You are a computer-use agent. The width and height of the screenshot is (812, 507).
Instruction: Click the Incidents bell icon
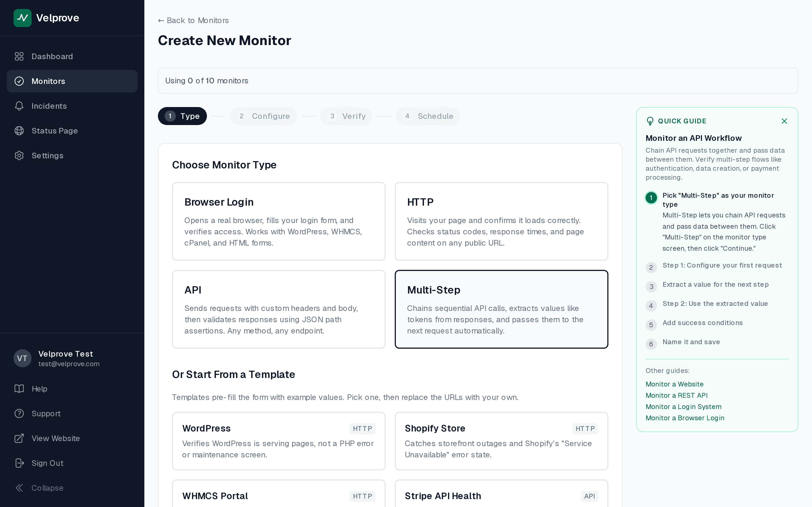tap(19, 106)
